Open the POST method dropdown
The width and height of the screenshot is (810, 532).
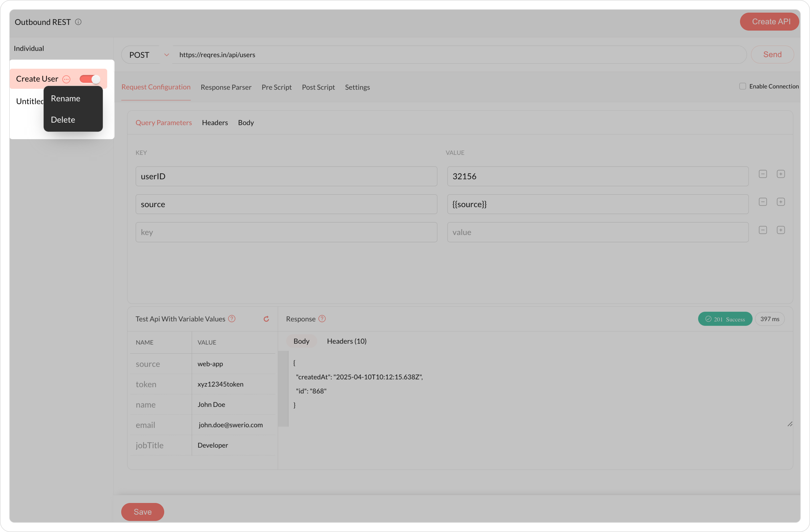[166, 55]
